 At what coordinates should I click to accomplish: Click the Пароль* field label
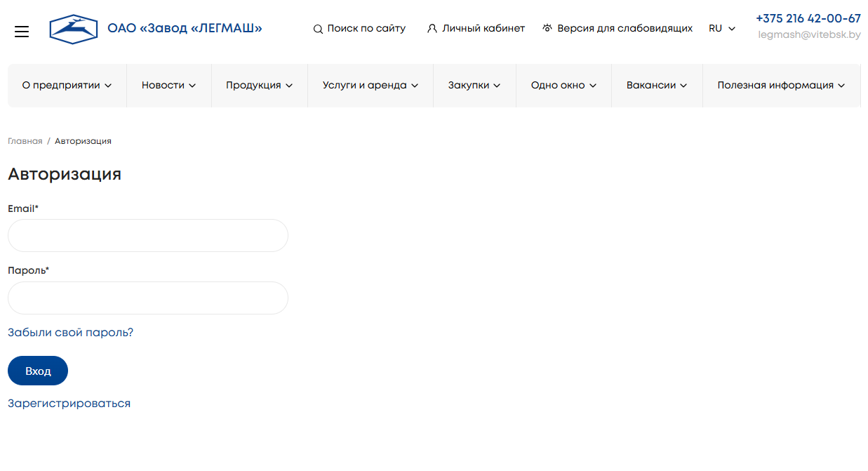[28, 270]
